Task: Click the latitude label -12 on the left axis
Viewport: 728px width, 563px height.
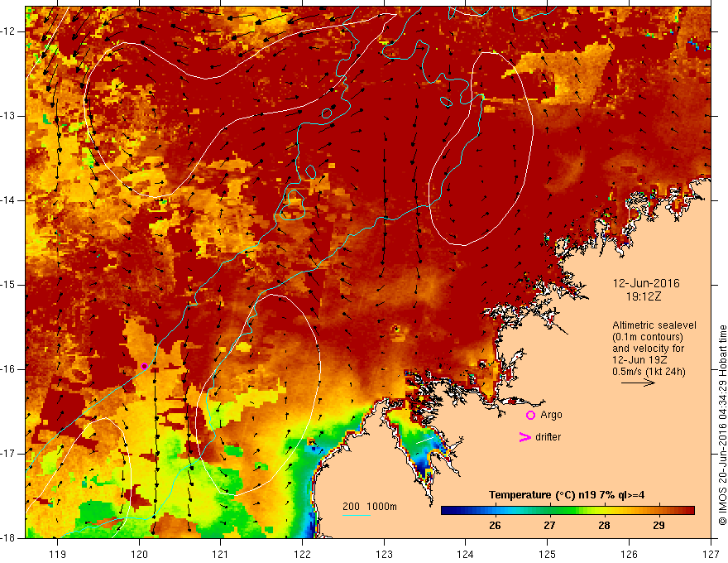Action: point(8,31)
